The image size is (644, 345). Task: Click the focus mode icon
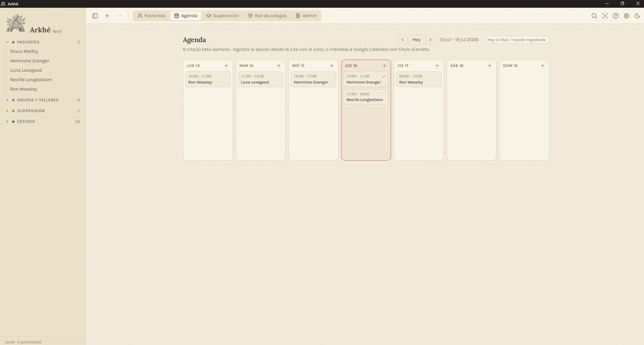pyautogui.click(x=605, y=16)
